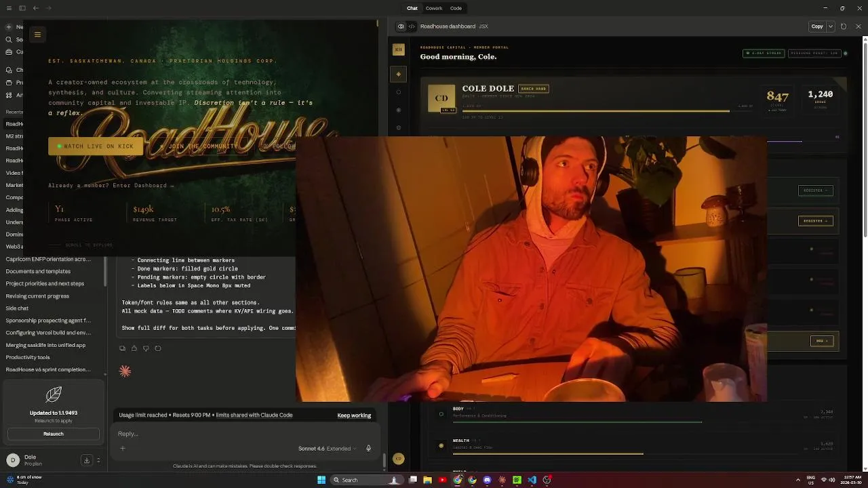Screen dimensions: 868x488
Task: Expand Dole account menu chevrons
Action: 98,460
